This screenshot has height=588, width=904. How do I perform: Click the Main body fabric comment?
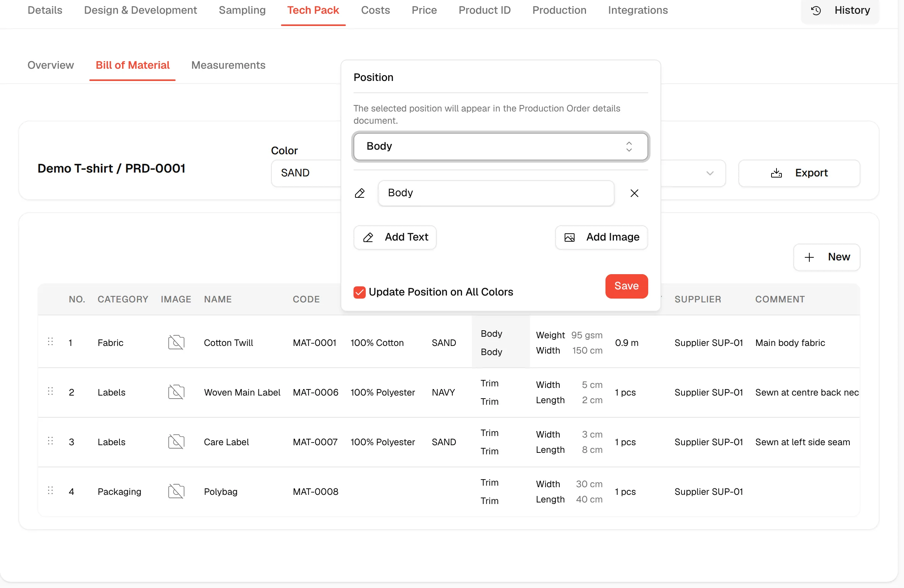pos(790,343)
